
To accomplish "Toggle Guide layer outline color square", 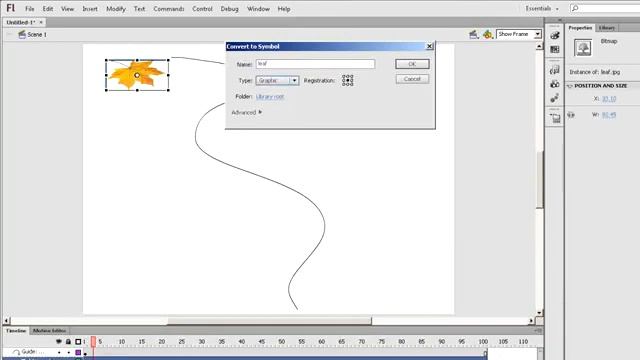I will coord(78,352).
